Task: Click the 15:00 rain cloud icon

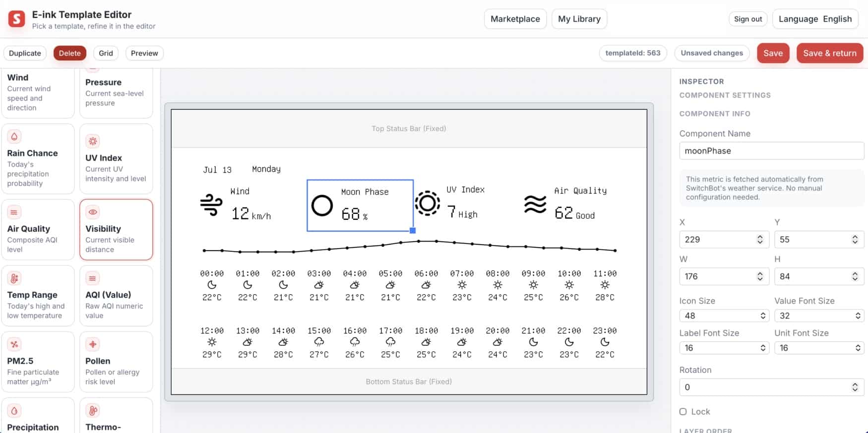Action: tap(319, 342)
